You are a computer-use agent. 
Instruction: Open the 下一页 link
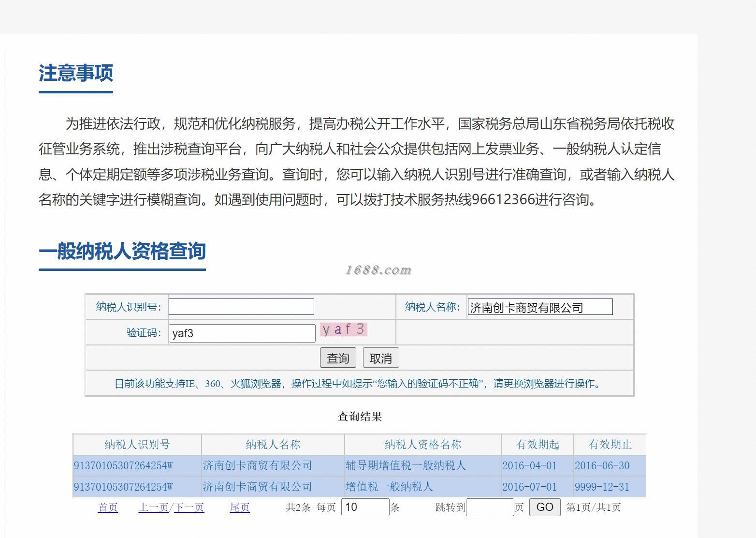(189, 508)
